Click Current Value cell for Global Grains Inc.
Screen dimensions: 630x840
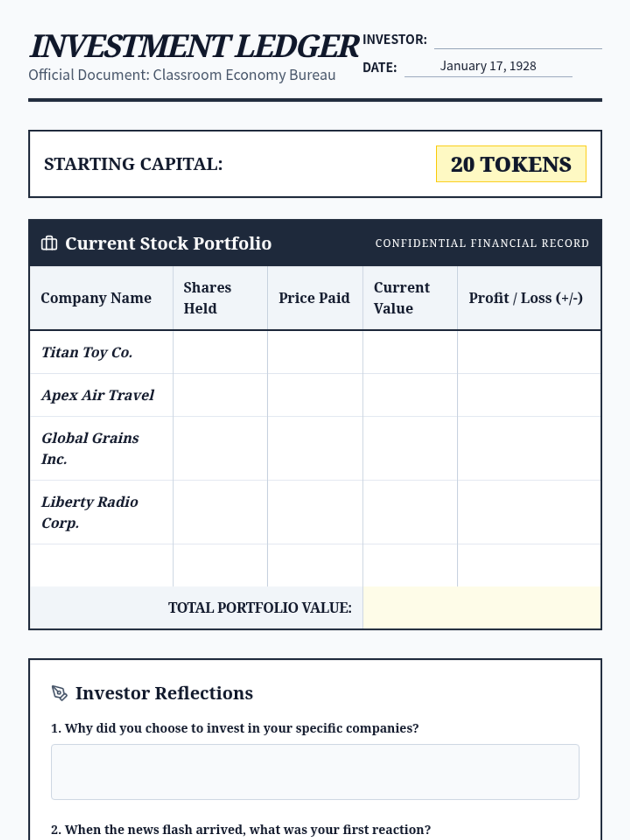pyautogui.click(x=410, y=449)
